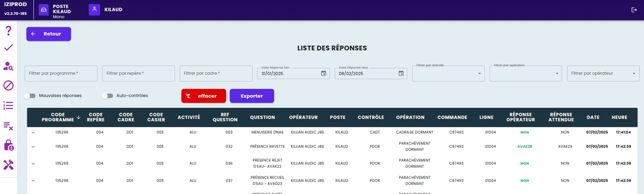The image size is (644, 194).
Task: Click QUESTION column header
Action: [x=262, y=117]
